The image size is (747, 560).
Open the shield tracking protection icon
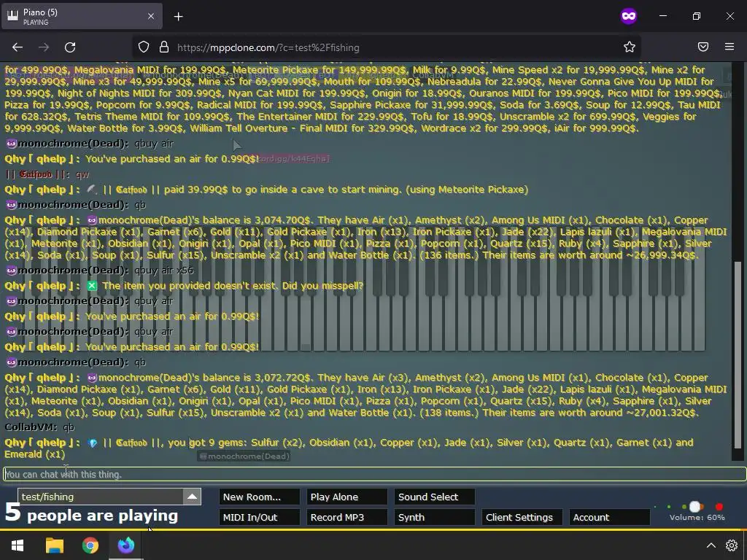144,47
